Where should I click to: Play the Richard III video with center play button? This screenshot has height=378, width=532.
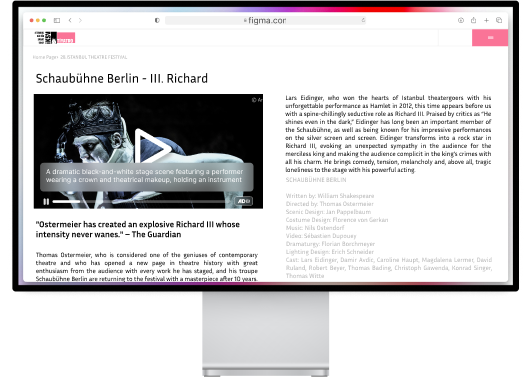(152, 147)
